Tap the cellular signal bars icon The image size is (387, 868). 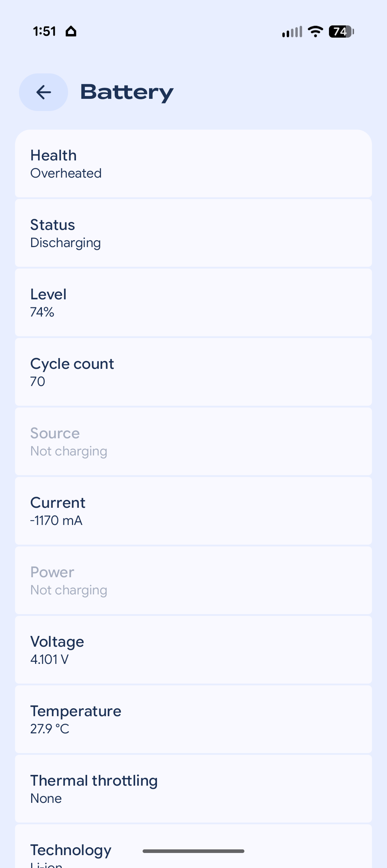[292, 32]
